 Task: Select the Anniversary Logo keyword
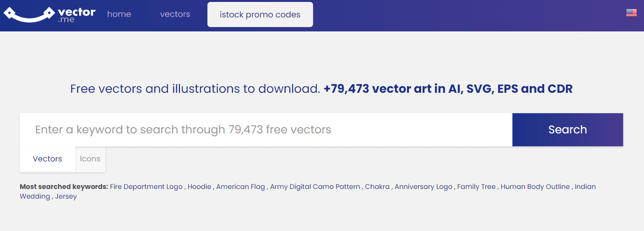423,187
